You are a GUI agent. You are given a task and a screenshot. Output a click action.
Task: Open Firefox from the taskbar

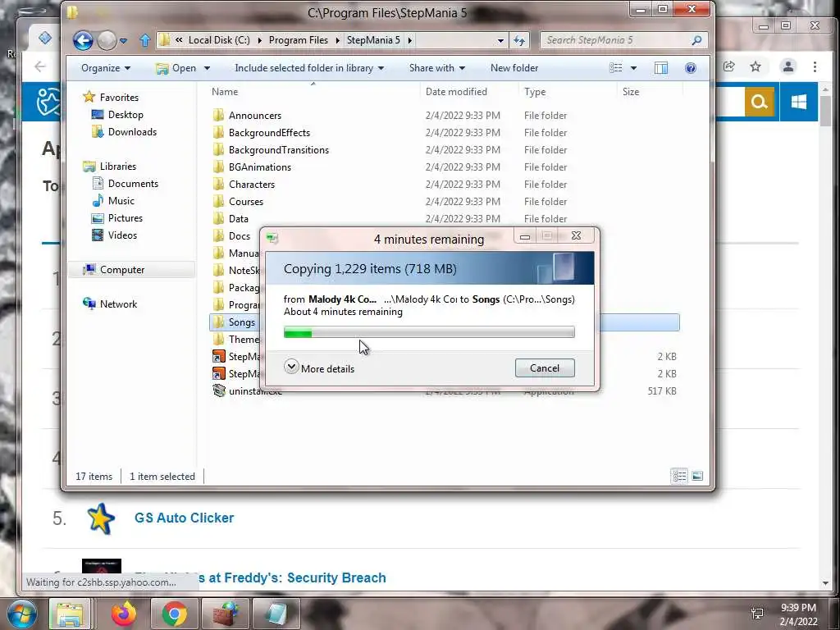pyautogui.click(x=124, y=614)
